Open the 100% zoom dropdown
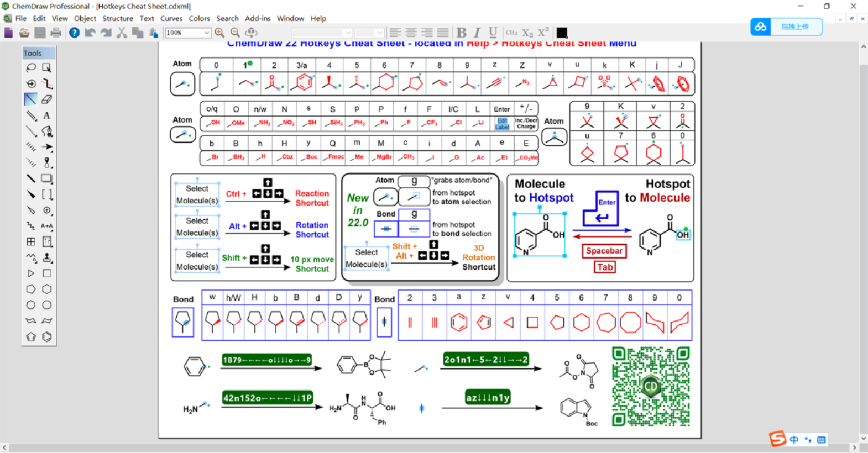 tap(207, 33)
